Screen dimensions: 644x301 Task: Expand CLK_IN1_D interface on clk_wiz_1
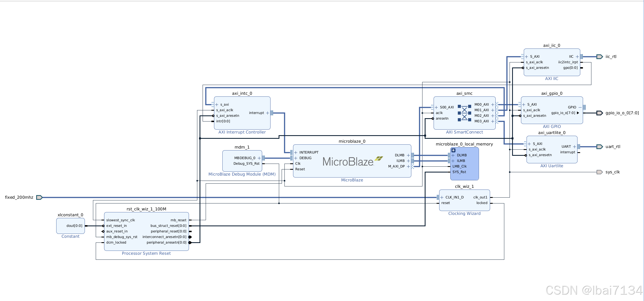[x=442, y=197]
